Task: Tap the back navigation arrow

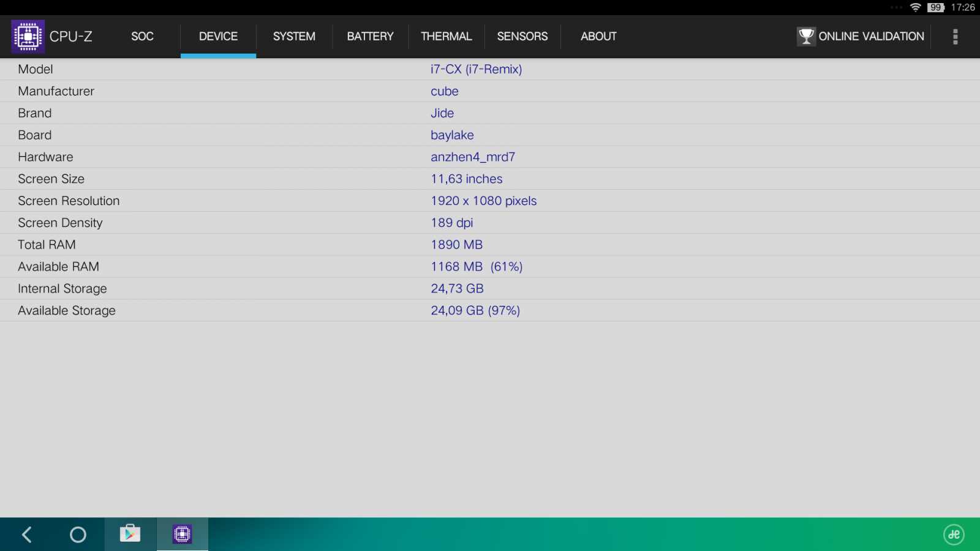Action: tap(26, 534)
